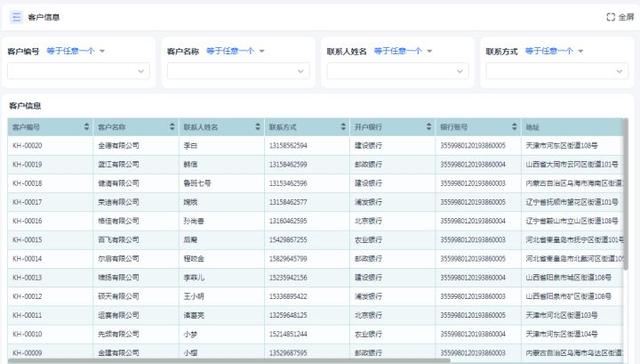Click 建设银行 in the KH-00020 row
Screen dimensions: 640x364
pyautogui.click(x=368, y=146)
